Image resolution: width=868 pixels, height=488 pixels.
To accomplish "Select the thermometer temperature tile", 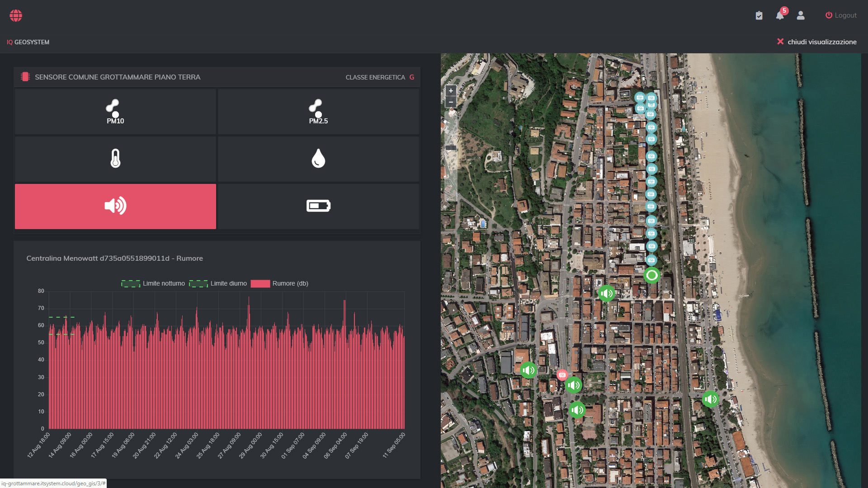I will click(115, 159).
